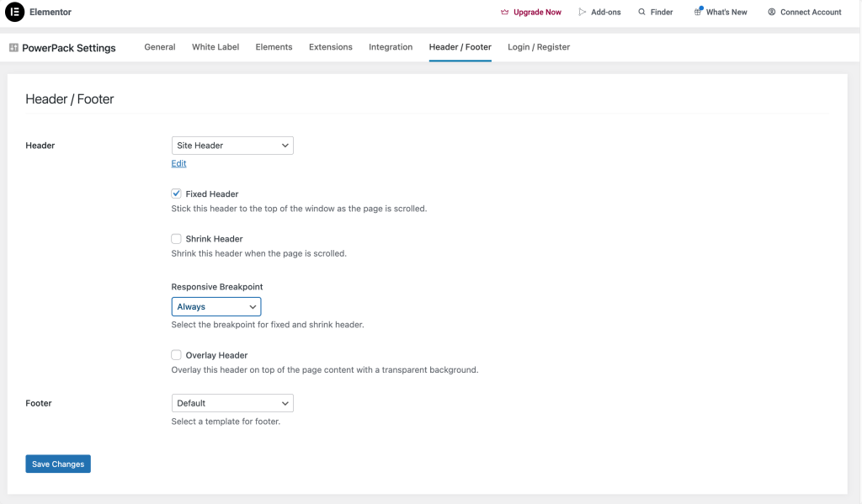
Task: Click the 'Stick this header to the top' description
Action: click(299, 209)
